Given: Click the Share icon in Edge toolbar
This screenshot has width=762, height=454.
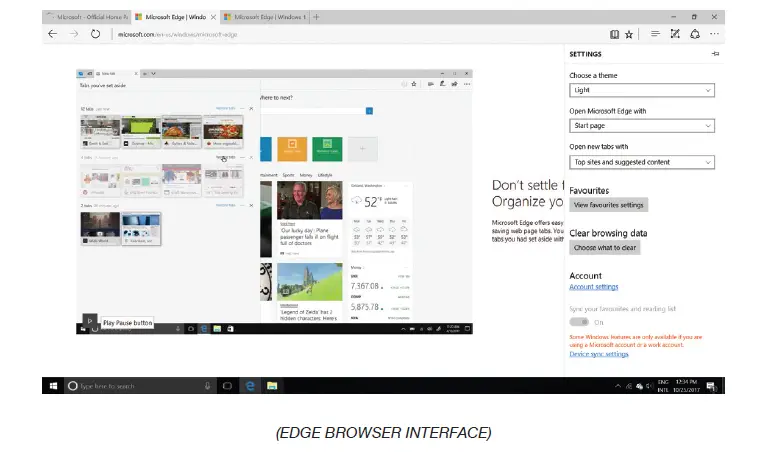Looking at the screenshot, I should point(695,34).
